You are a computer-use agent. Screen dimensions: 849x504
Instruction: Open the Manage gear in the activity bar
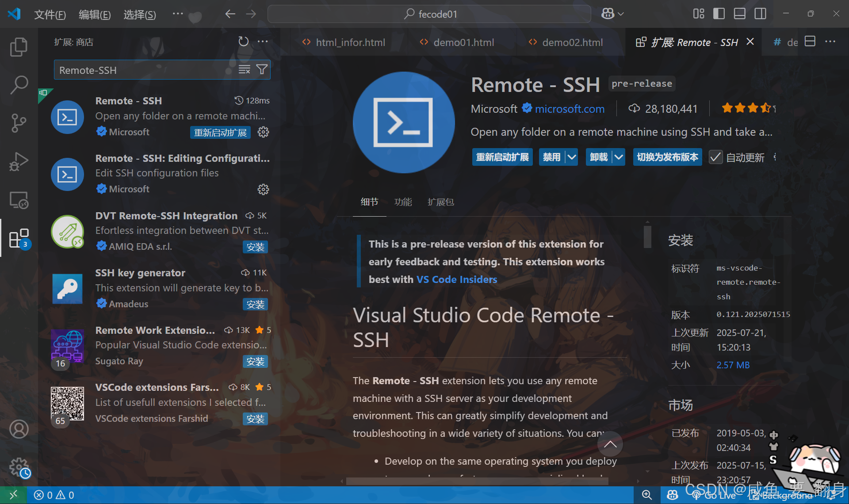click(x=19, y=467)
